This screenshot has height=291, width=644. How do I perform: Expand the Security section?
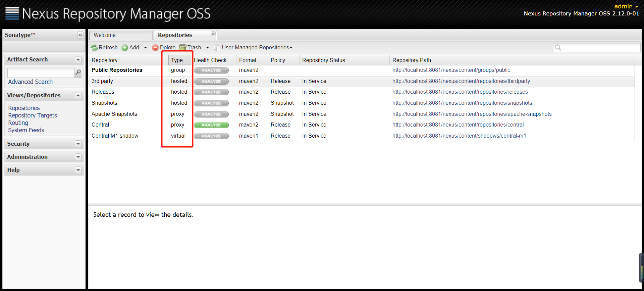tap(78, 144)
